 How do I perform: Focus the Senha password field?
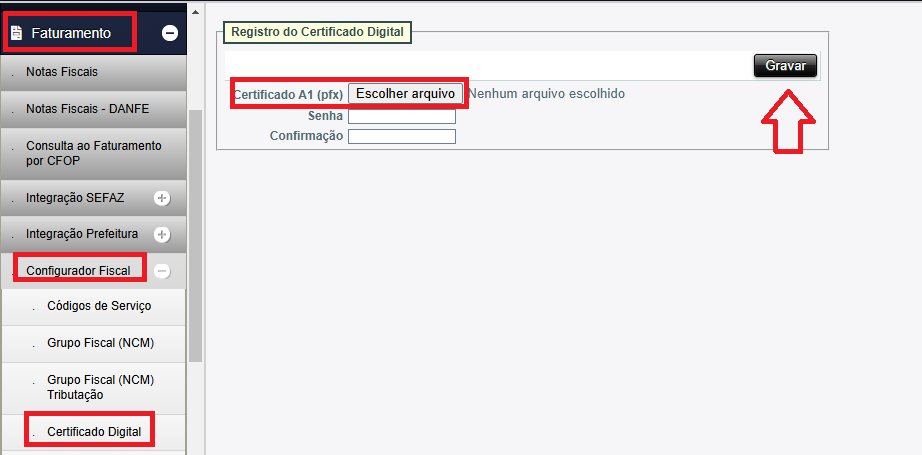402,116
